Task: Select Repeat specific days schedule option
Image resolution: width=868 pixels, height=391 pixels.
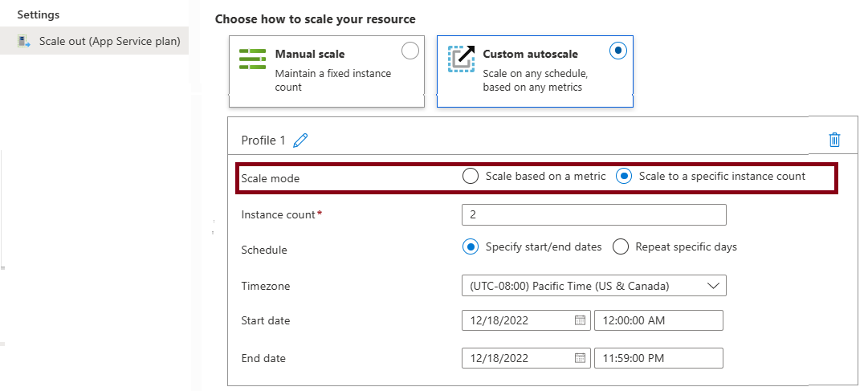Action: pyautogui.click(x=621, y=247)
